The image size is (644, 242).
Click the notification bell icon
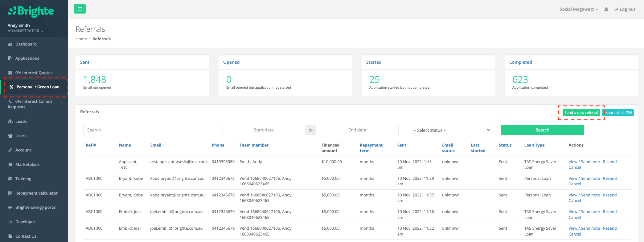606,9
